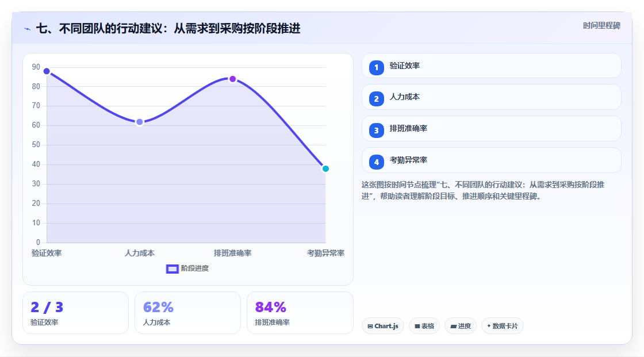Click number badge 4 for 考勤异常率
Viewport: 644px width, 357px height.
376,162
